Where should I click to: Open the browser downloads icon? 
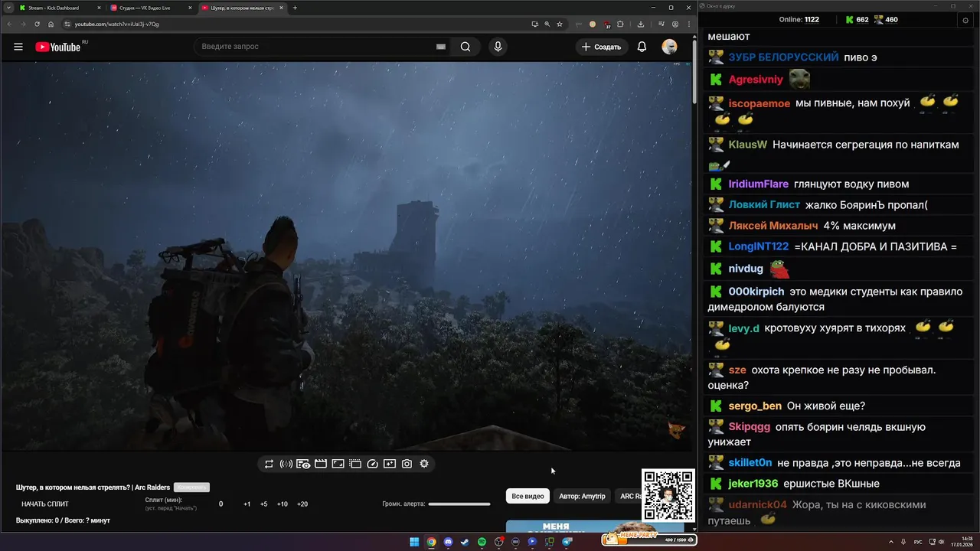pyautogui.click(x=640, y=24)
